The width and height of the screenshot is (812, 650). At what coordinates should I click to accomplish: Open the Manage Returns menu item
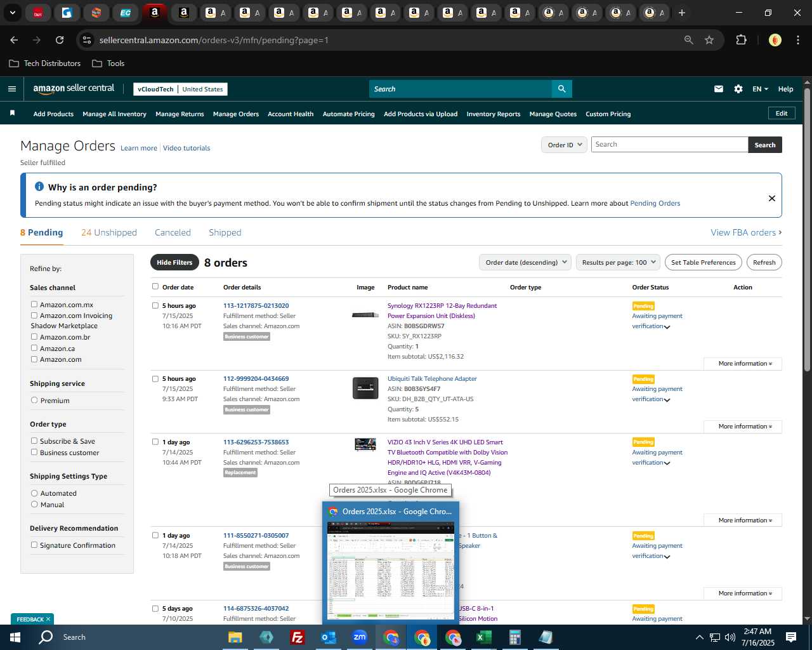(x=180, y=114)
